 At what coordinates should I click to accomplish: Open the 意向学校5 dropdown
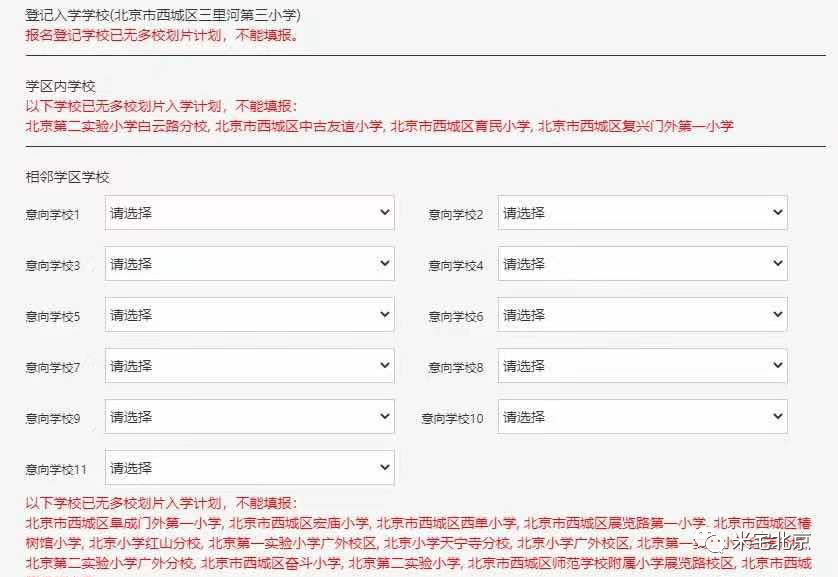tap(250, 315)
